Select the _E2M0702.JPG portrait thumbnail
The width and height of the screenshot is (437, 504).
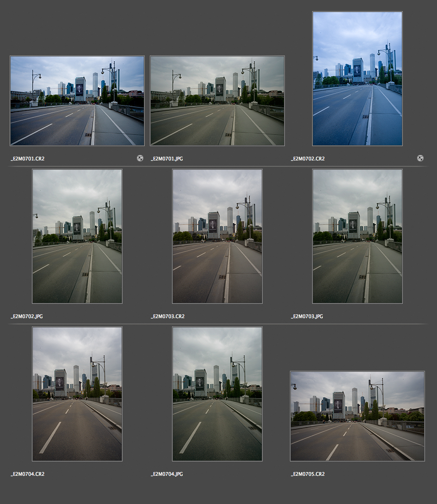coord(77,236)
